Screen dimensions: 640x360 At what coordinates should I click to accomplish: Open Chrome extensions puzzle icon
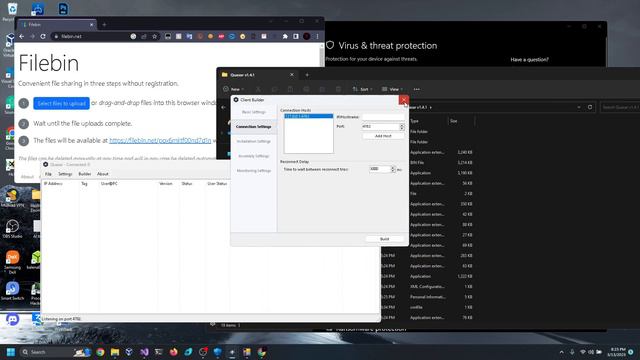click(x=285, y=36)
